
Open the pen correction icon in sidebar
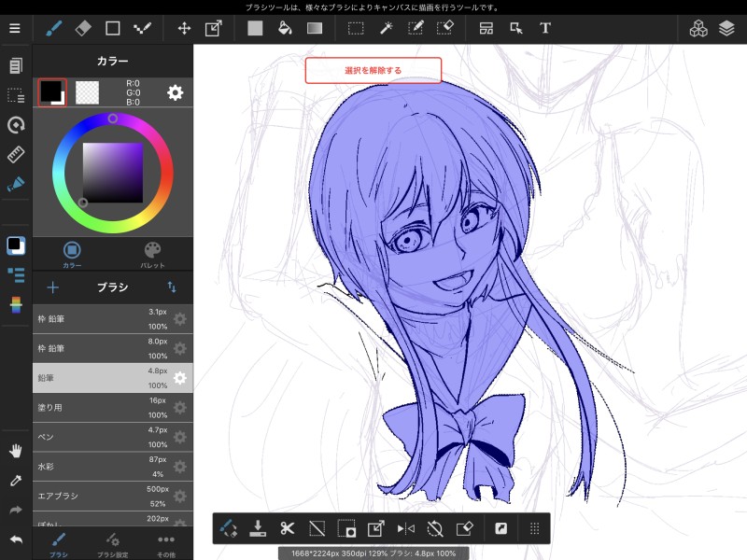(x=16, y=184)
